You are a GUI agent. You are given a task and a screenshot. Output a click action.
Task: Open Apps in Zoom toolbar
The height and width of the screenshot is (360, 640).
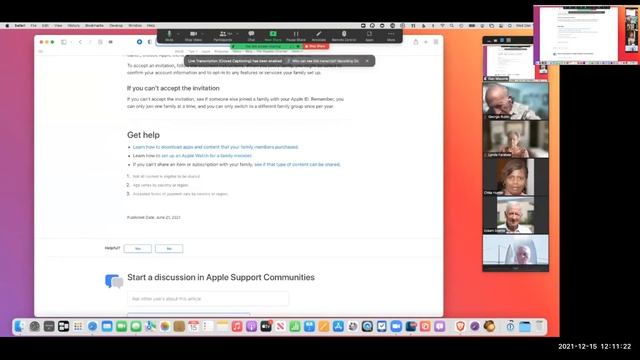[x=369, y=36]
